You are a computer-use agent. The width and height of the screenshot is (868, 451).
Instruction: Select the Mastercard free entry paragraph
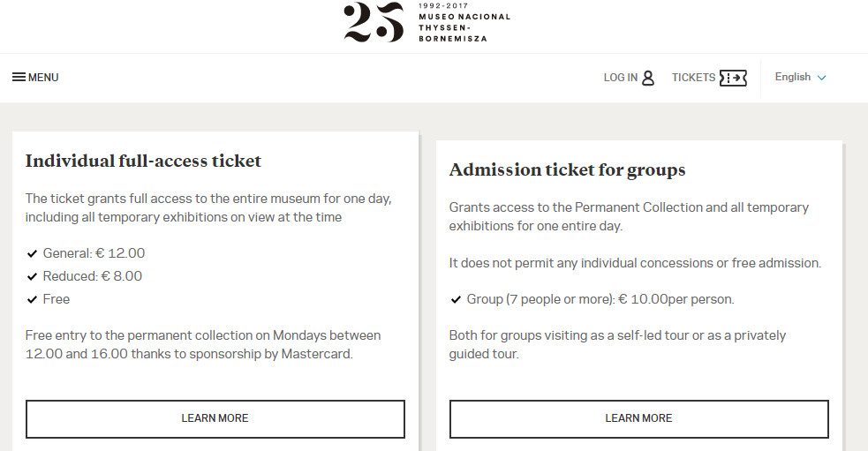coord(203,344)
